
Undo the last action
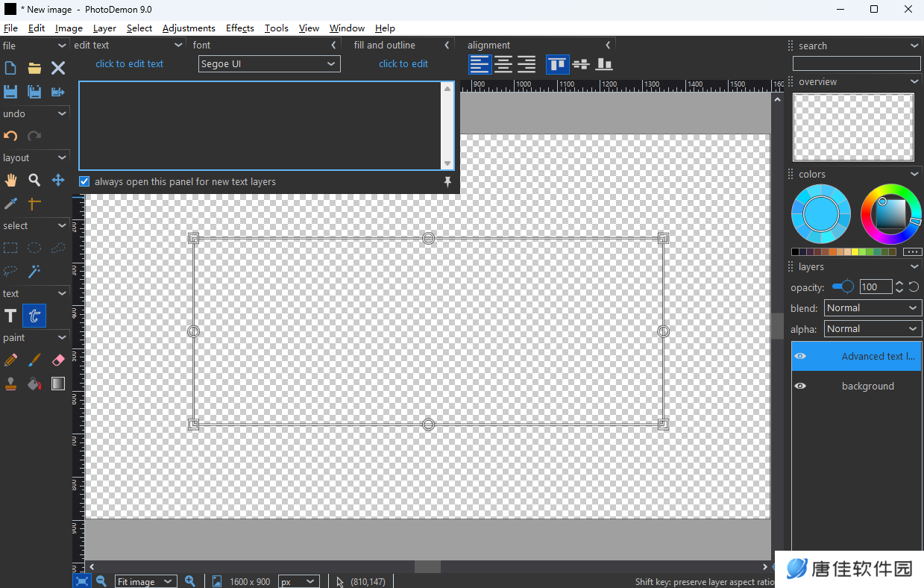[10, 136]
